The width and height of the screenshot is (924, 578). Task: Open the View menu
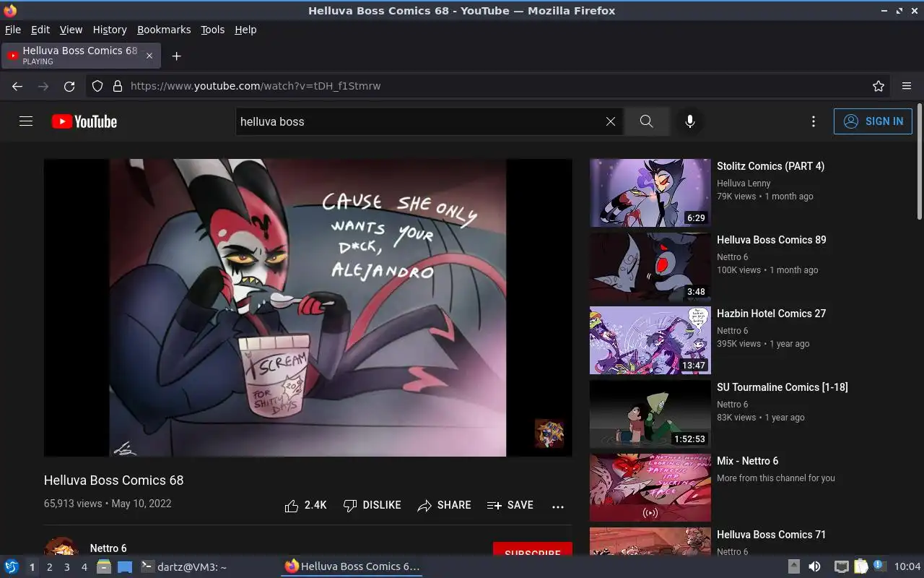click(x=71, y=30)
